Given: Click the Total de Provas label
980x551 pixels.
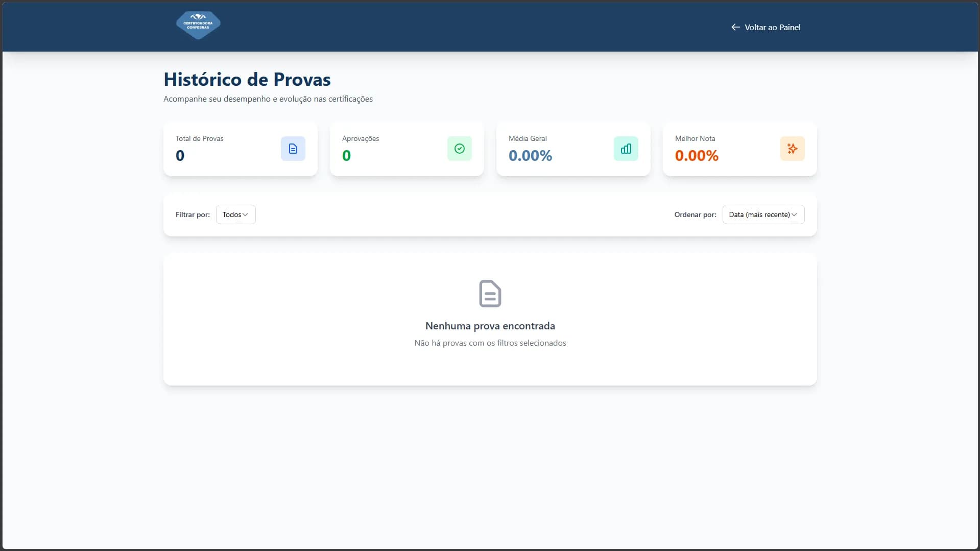Looking at the screenshot, I should (x=199, y=138).
